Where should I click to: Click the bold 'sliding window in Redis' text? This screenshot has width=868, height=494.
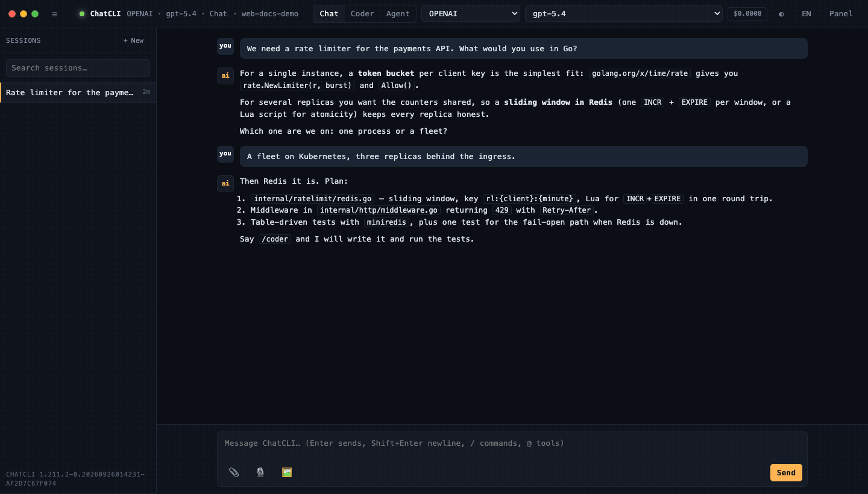pos(558,102)
